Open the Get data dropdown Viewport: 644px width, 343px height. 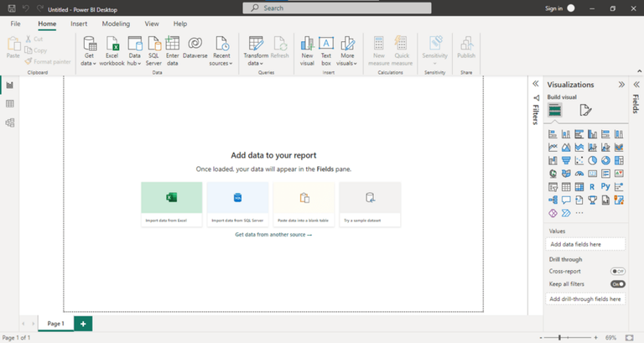[x=89, y=51]
